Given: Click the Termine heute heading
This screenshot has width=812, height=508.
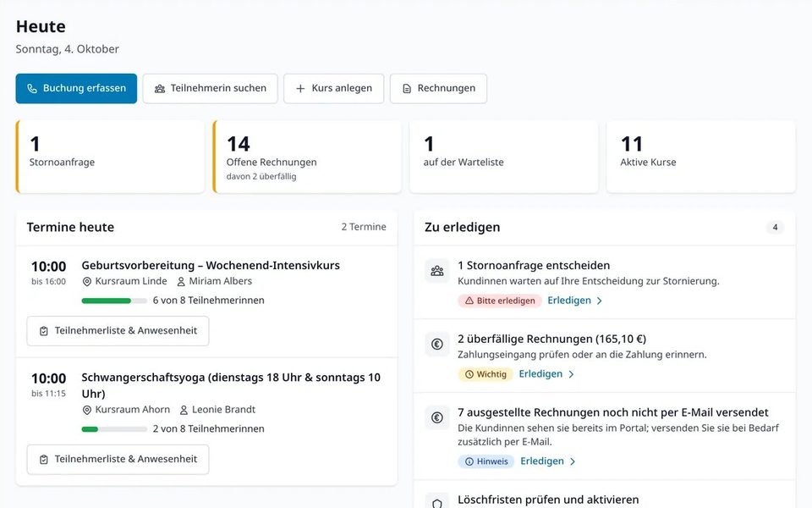Looking at the screenshot, I should click(x=70, y=228).
